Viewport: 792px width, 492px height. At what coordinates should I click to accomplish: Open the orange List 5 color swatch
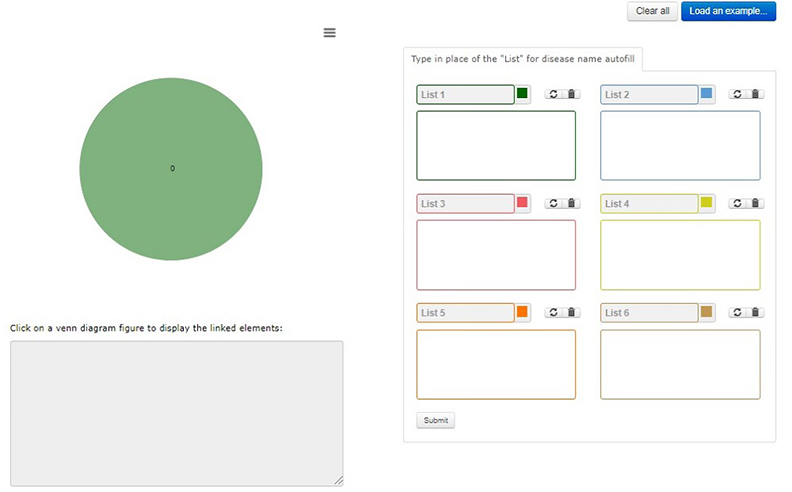(x=522, y=312)
